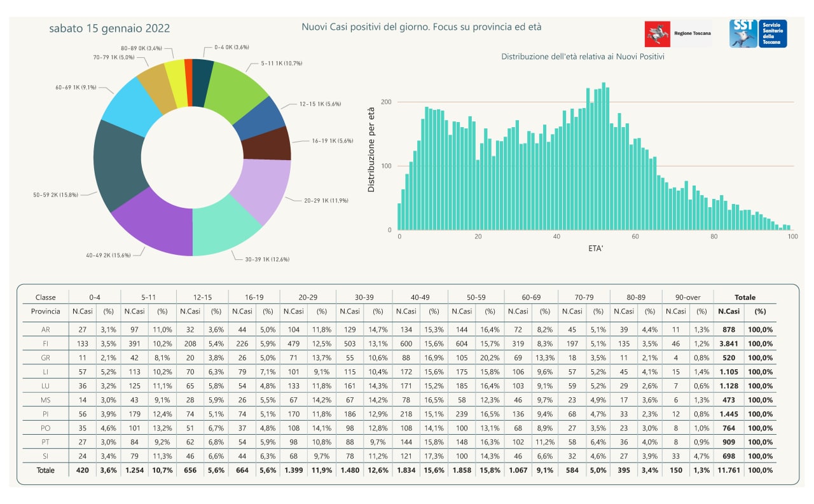Click the SI province row label
Viewport: 814px width, 504px height.
[x=45, y=456]
